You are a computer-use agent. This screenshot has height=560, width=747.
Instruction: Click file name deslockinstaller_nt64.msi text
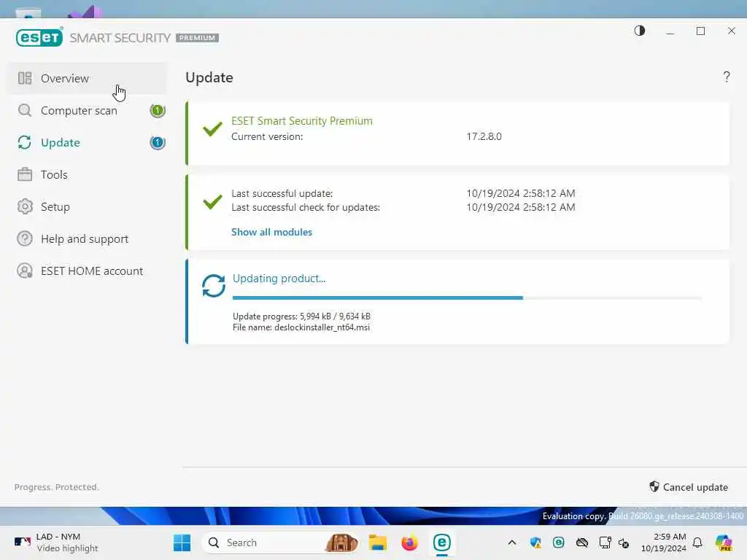pyautogui.click(x=322, y=327)
